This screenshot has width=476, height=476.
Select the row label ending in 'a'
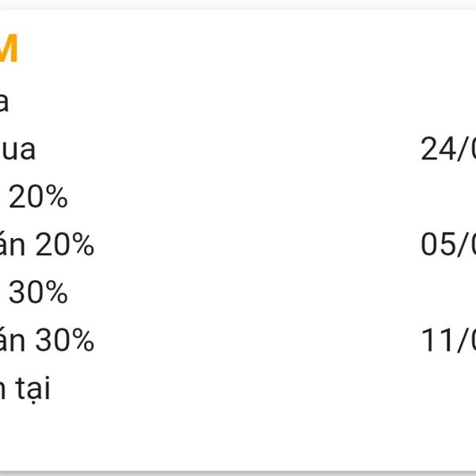(4, 102)
